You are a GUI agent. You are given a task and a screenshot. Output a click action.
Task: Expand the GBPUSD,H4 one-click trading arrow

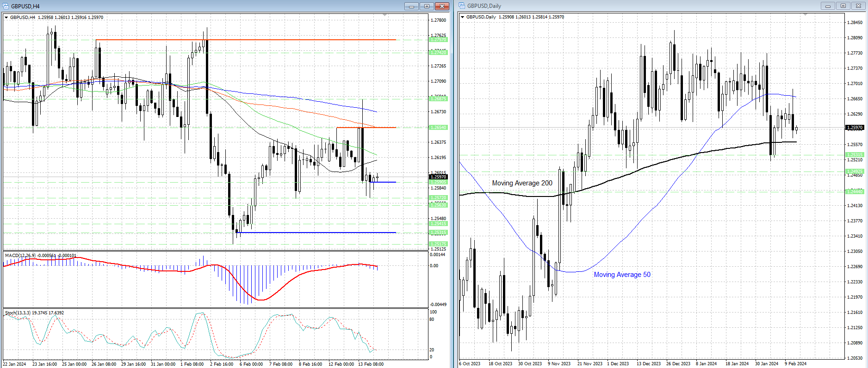click(x=6, y=18)
